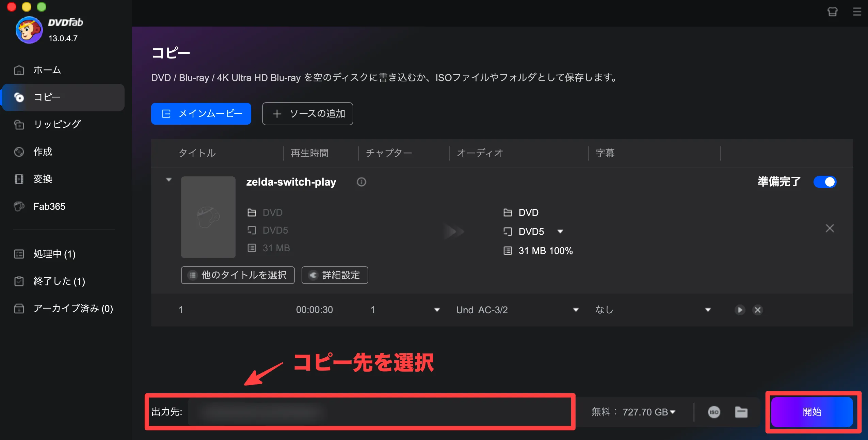Image resolution: width=868 pixels, height=440 pixels.
Task: Open the 727.70 GB free space dropdown
Action: [x=672, y=412]
